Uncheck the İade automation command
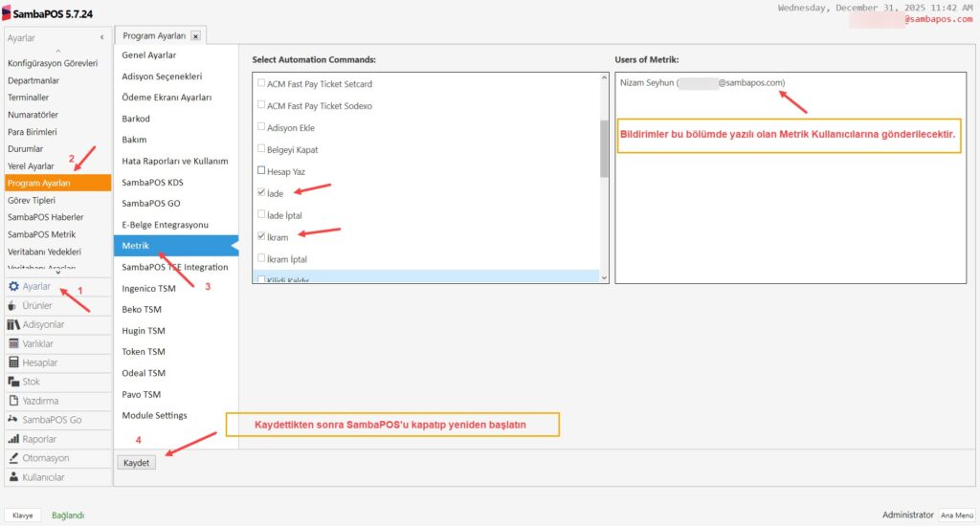This screenshot has height=526, width=980. pyautogui.click(x=262, y=193)
